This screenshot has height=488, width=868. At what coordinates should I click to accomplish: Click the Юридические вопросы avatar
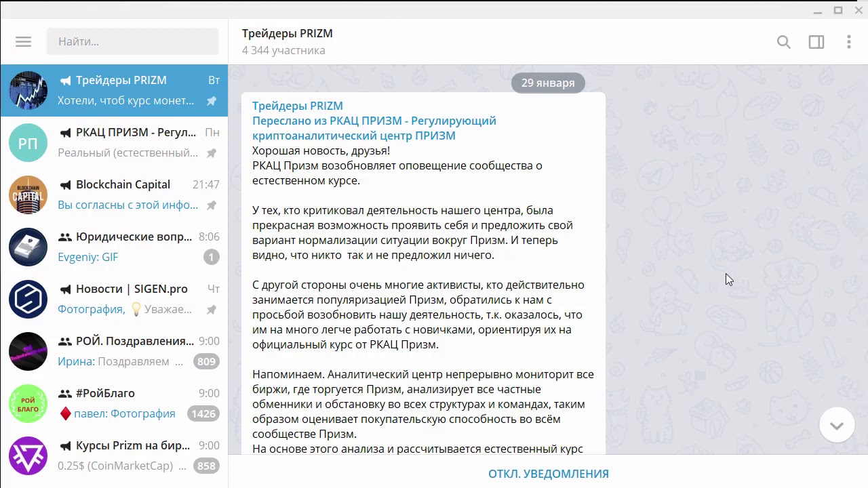(28, 247)
